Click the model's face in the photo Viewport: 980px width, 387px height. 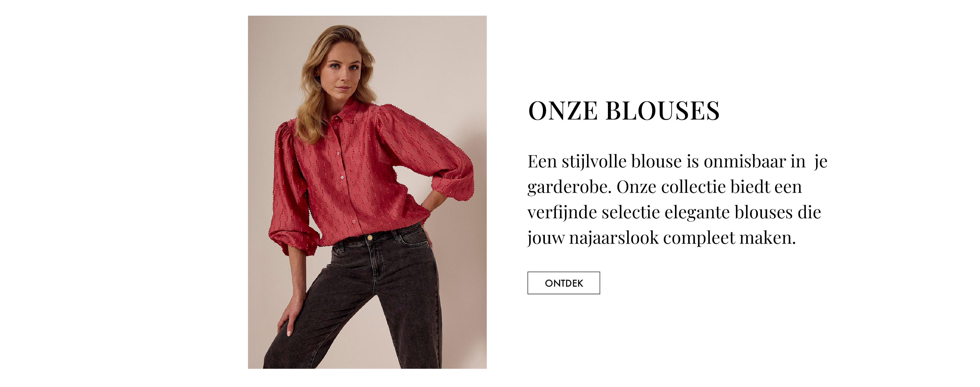(x=339, y=69)
